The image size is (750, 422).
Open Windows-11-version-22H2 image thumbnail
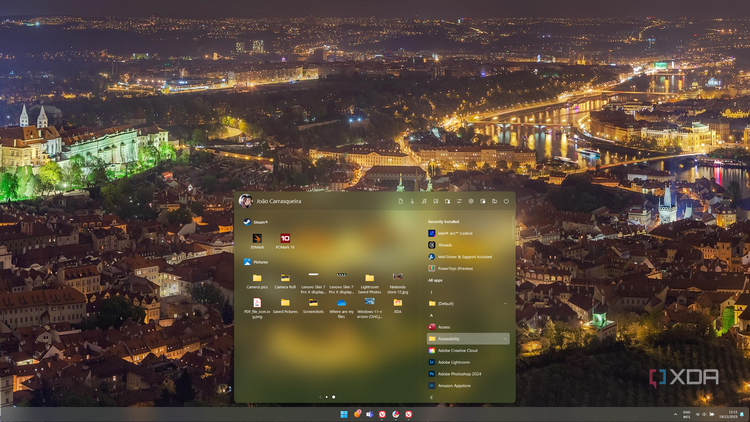pyautogui.click(x=369, y=308)
